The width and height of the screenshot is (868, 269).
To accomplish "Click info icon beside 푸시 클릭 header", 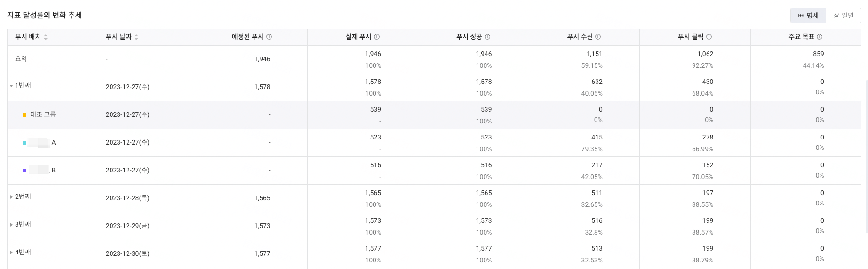I will point(709,37).
